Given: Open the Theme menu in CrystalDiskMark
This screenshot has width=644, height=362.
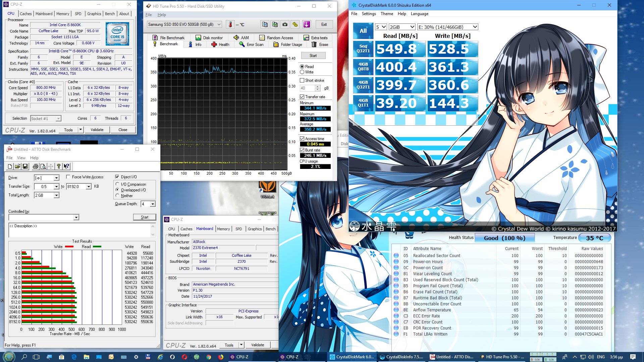Looking at the screenshot, I should [x=386, y=14].
